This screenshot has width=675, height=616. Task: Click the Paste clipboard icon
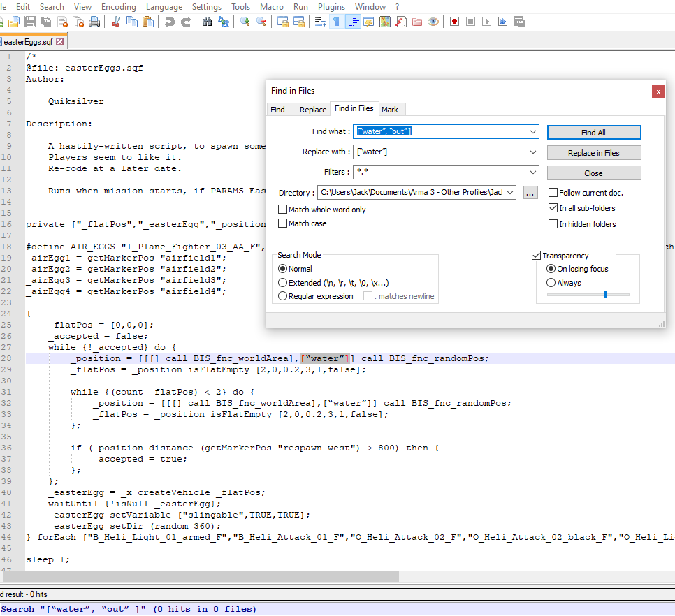pyautogui.click(x=147, y=22)
